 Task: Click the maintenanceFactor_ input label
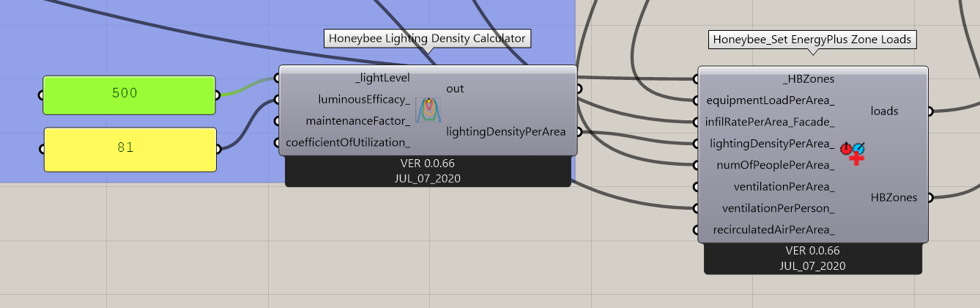click(358, 120)
